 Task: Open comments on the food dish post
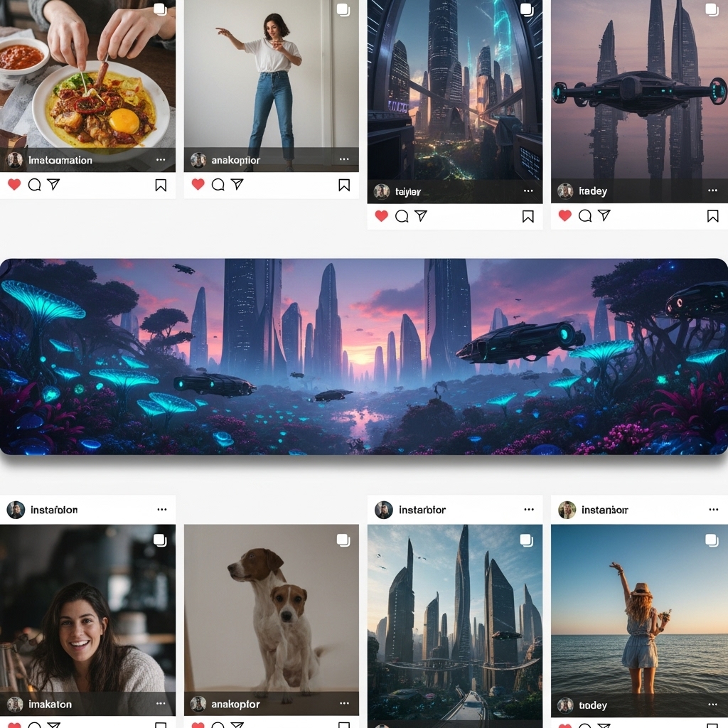tap(34, 185)
